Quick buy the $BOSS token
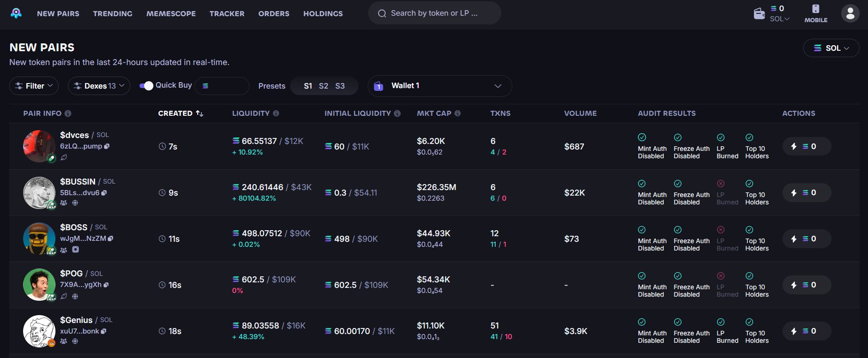868x358 pixels. (x=806, y=239)
